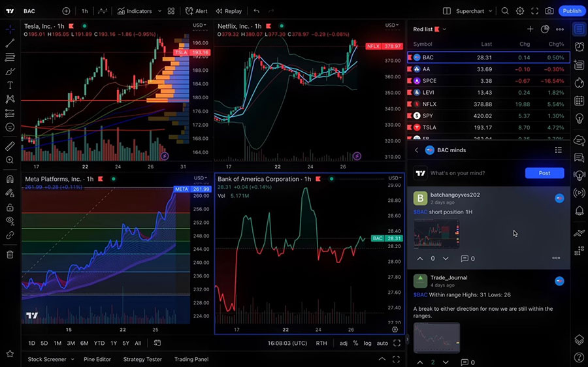The height and width of the screenshot is (367, 588).
Task: Upvote the batchangoyves202 post
Action: (x=420, y=259)
